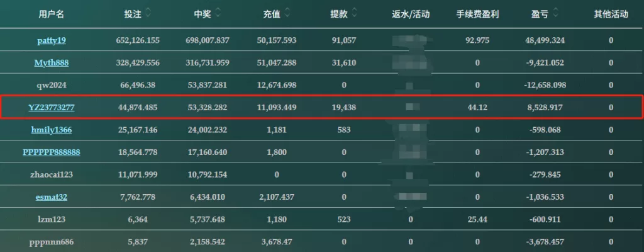Click the 返水/活动 column header
The image size is (644, 252).
click(411, 14)
